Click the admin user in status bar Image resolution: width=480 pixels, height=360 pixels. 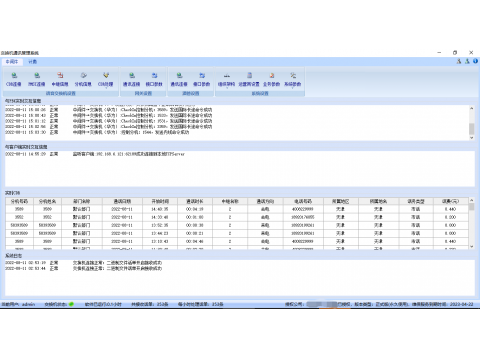tap(29, 304)
